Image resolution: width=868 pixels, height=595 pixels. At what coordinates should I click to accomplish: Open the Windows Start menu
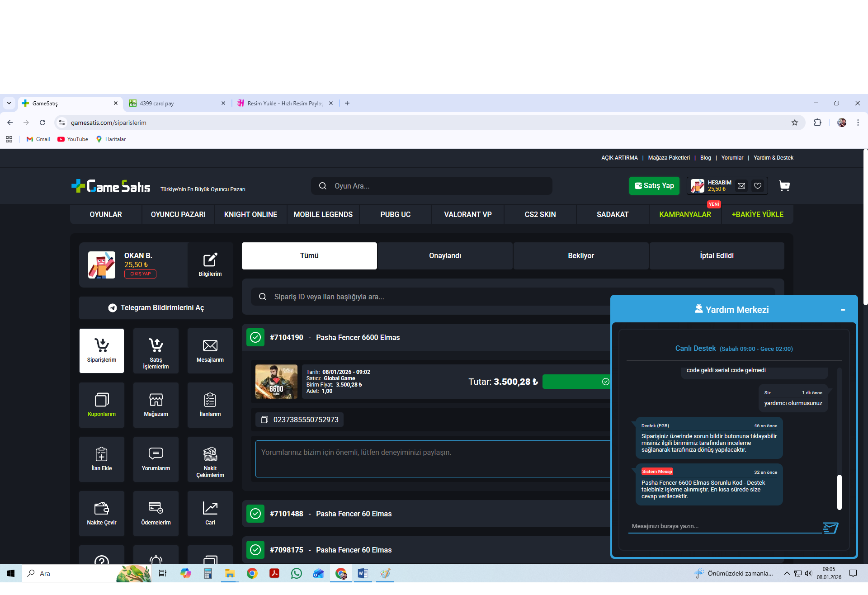click(11, 573)
